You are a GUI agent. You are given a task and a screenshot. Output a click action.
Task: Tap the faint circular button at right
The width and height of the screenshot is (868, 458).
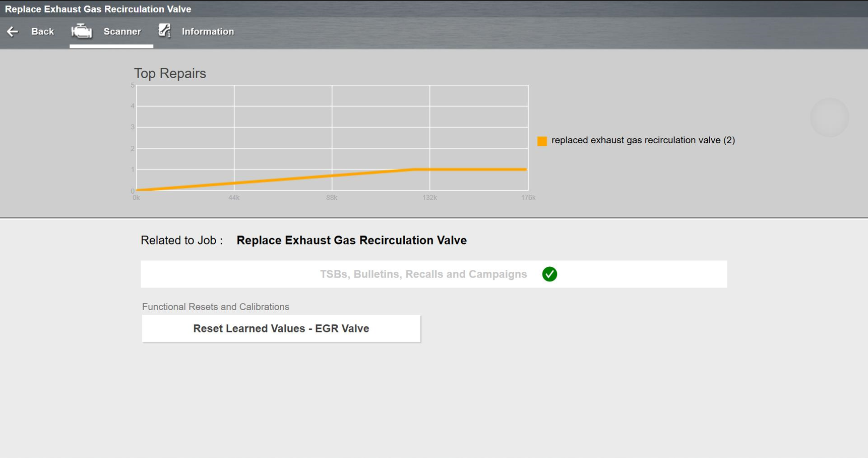click(x=829, y=117)
